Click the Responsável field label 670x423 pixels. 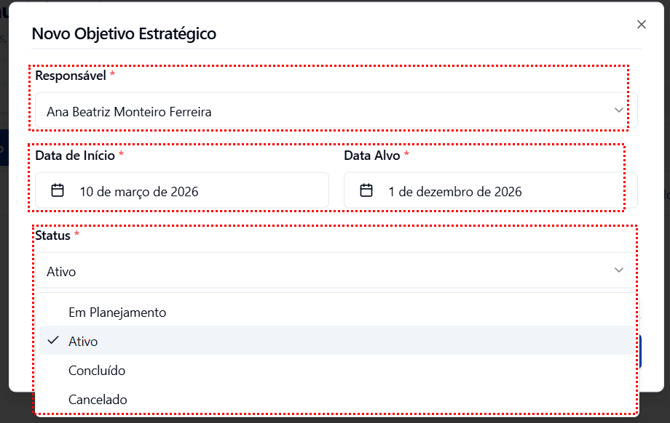point(71,76)
